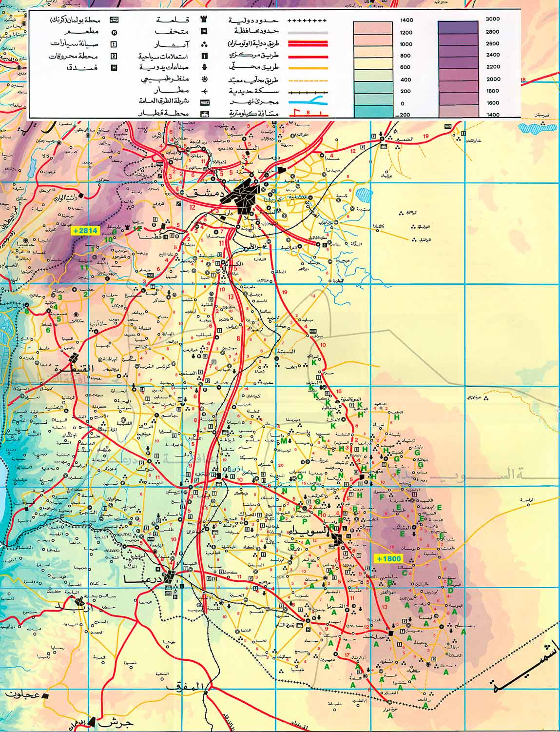Select the three-dot ruins symbol in legend
The width and height of the screenshot is (560, 732).
(x=203, y=44)
